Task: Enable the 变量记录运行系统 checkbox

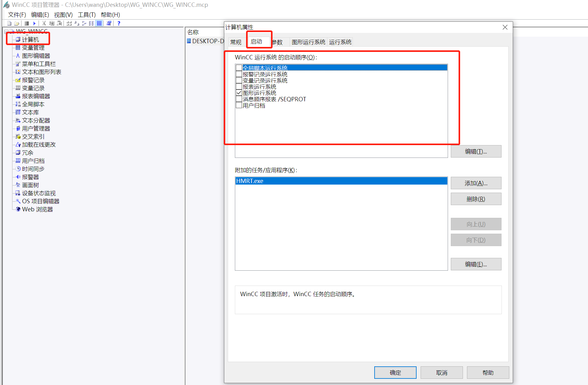Action: tap(239, 80)
